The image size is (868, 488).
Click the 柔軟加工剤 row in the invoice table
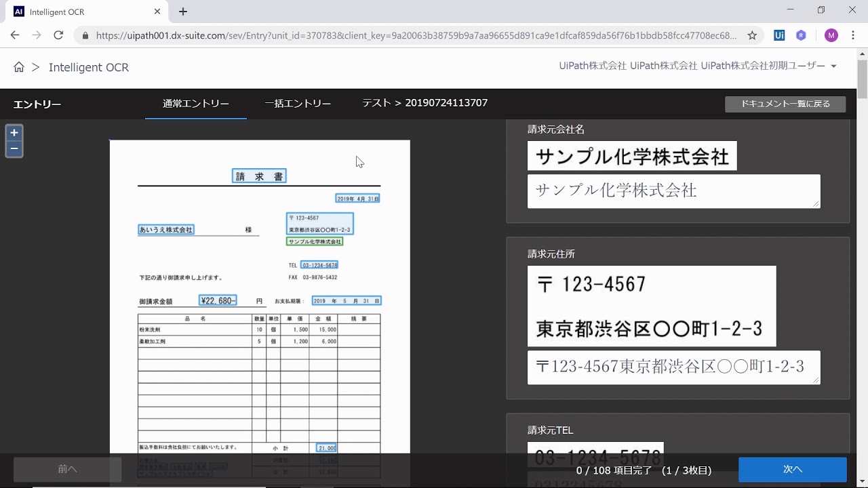tap(259, 342)
